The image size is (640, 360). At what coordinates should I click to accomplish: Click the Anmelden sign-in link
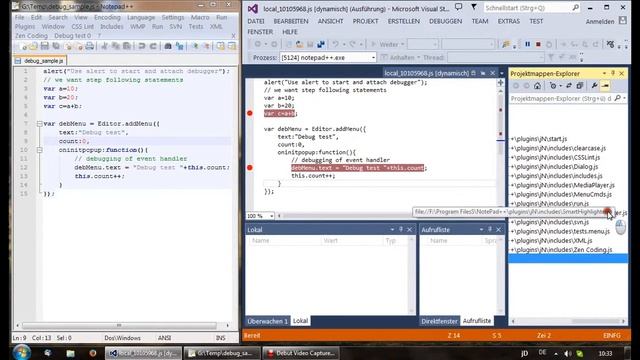600,21
